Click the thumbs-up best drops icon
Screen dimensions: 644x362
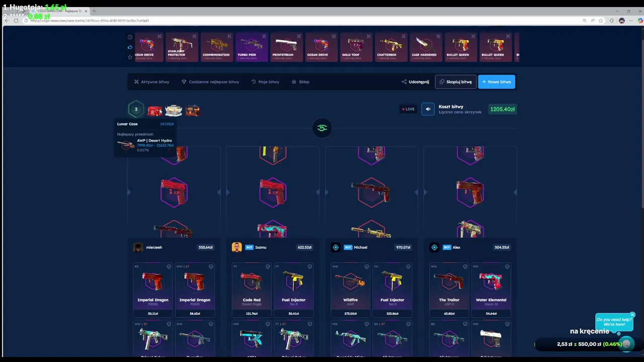click(130, 47)
